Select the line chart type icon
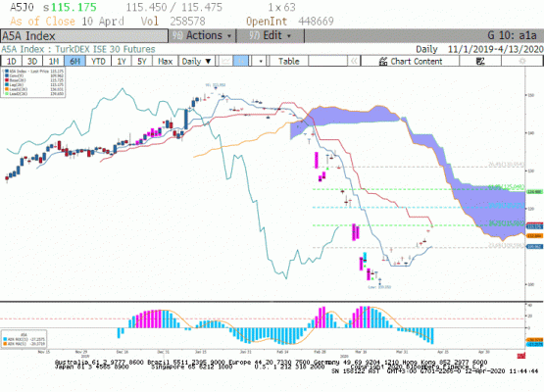Screen dimensions: 544x392 coord(225,62)
